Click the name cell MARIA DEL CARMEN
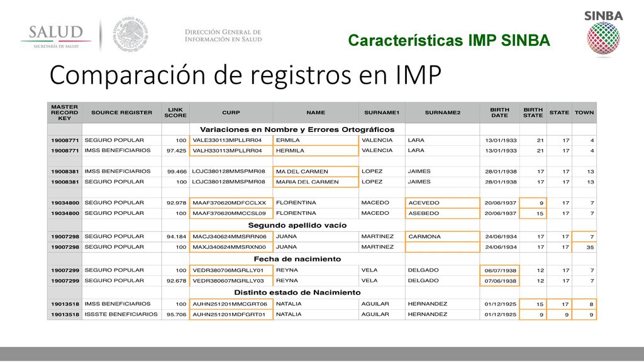644x362 pixels. pyautogui.click(x=316, y=182)
